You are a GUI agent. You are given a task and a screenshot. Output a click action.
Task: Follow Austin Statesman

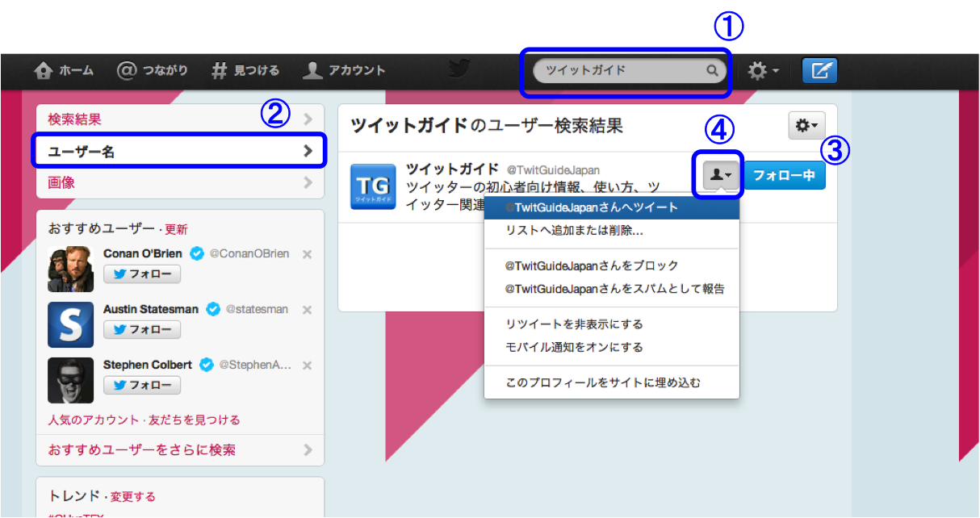pos(142,330)
